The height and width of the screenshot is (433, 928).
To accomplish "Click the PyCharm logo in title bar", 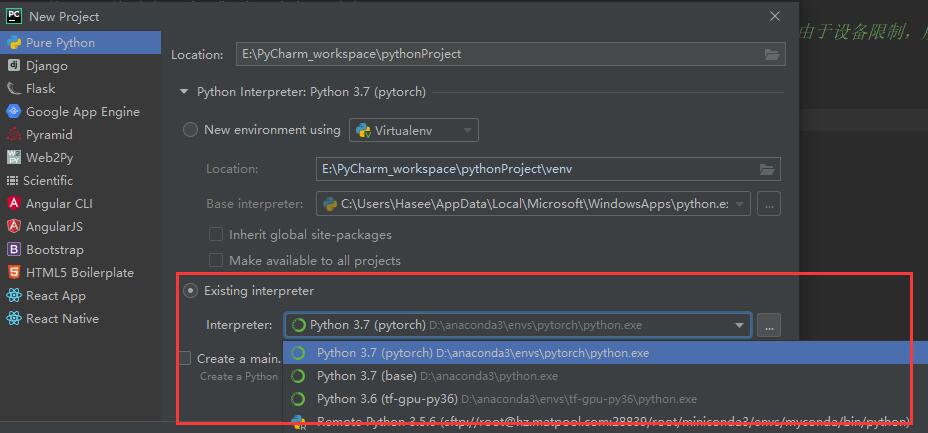I will [x=14, y=16].
